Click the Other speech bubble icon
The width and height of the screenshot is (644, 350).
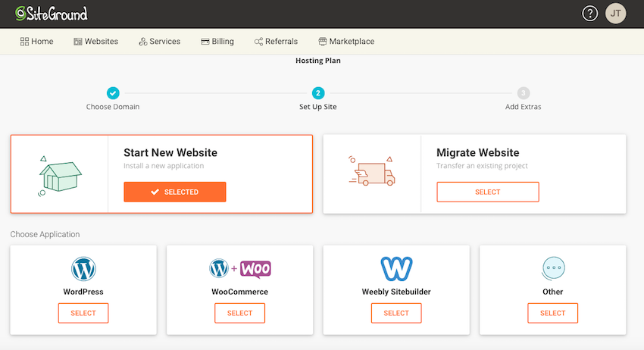click(x=553, y=268)
